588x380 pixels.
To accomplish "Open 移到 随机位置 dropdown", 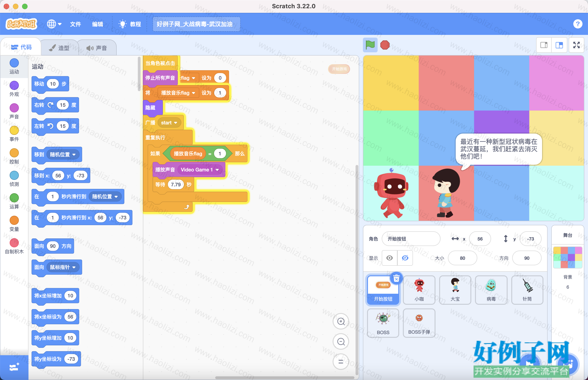I will pos(63,154).
